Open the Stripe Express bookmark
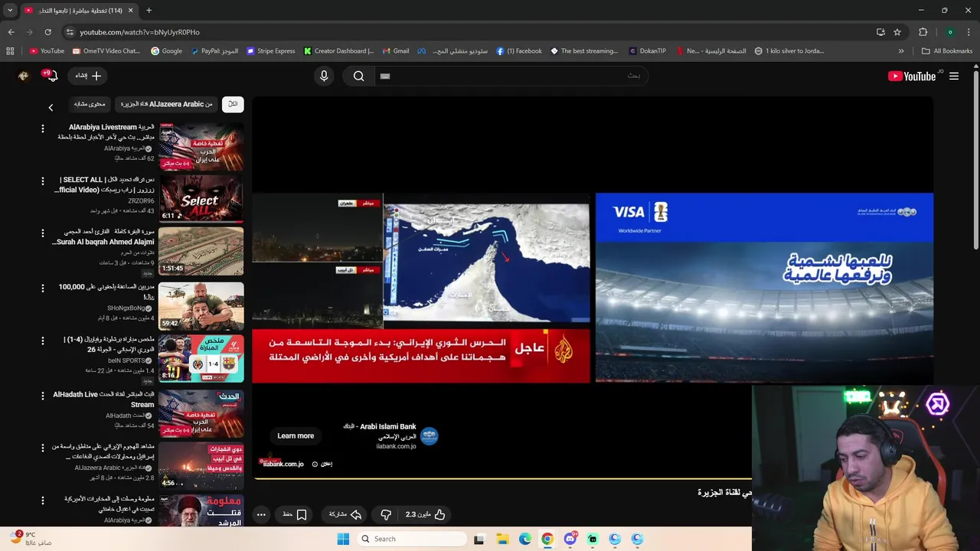 point(270,51)
